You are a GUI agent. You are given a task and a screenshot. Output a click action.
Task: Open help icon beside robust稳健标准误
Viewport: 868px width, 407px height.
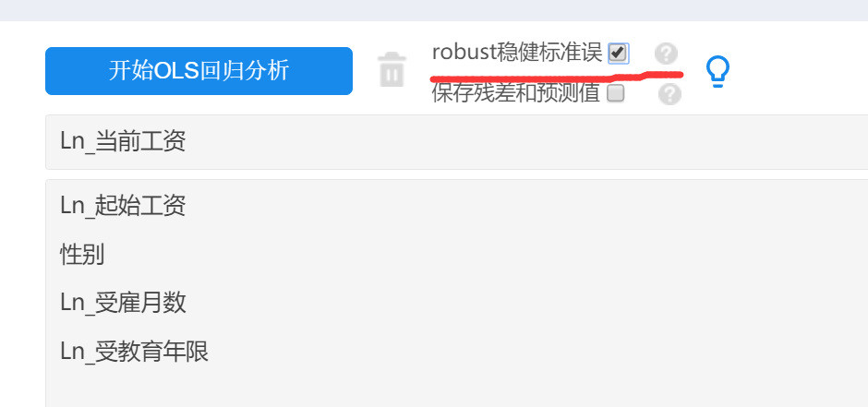[666, 54]
